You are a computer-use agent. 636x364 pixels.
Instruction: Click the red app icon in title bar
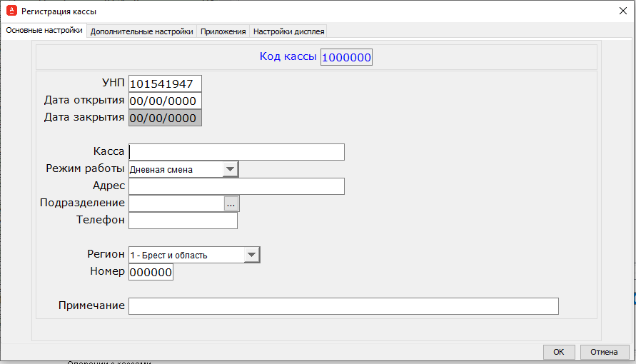(x=11, y=11)
